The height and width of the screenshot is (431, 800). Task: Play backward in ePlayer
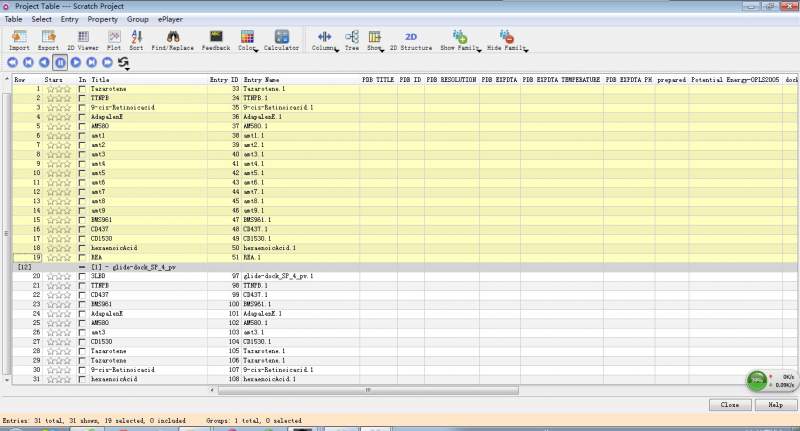pyautogui.click(x=44, y=62)
